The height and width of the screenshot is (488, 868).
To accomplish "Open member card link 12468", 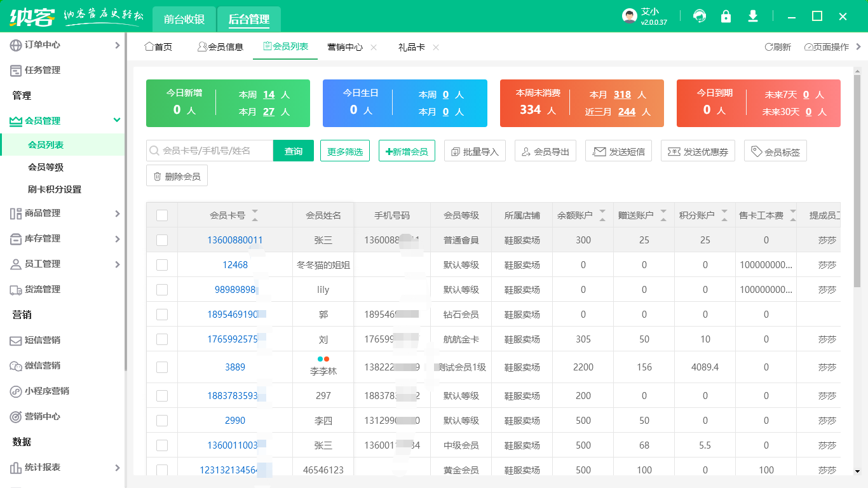I will coord(235,265).
